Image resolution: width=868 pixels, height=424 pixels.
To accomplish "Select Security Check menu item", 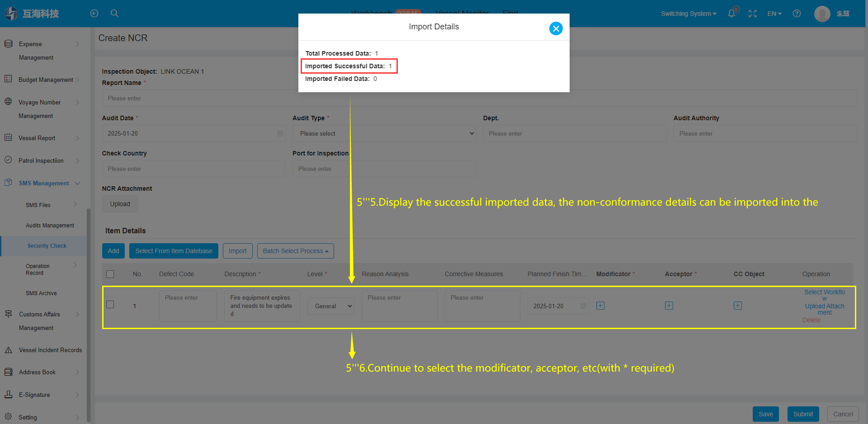I will [47, 245].
